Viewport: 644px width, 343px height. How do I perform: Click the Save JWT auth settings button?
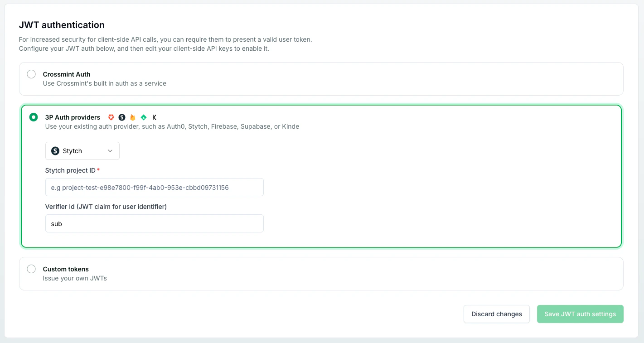580,314
